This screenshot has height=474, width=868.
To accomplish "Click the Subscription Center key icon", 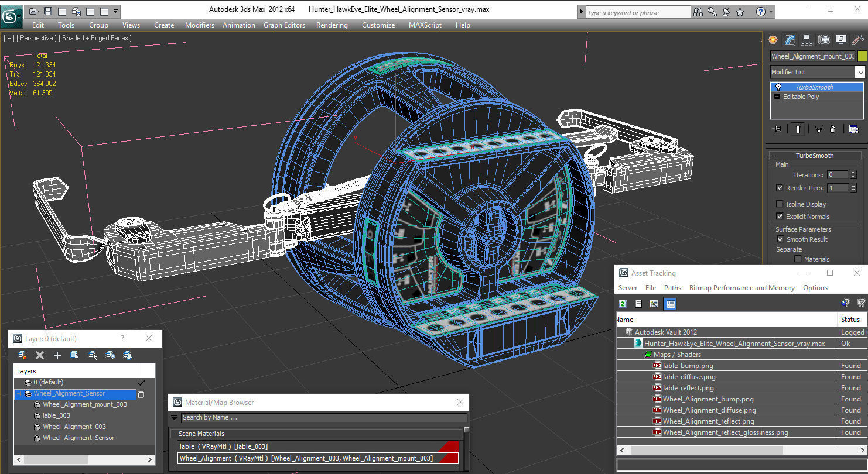I will [x=712, y=12].
